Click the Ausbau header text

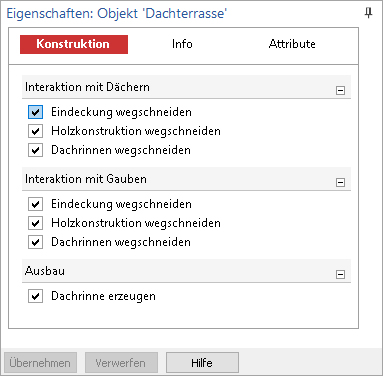tap(45, 271)
